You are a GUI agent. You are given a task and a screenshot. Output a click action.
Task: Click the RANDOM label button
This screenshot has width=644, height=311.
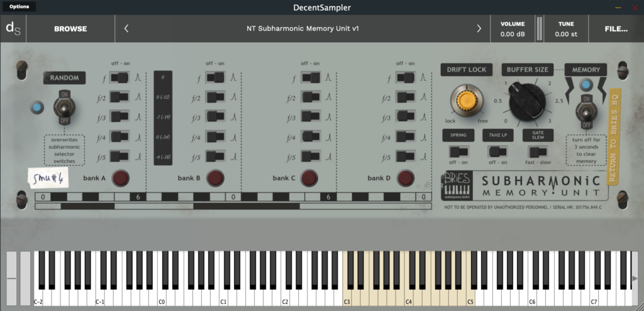[x=65, y=78]
